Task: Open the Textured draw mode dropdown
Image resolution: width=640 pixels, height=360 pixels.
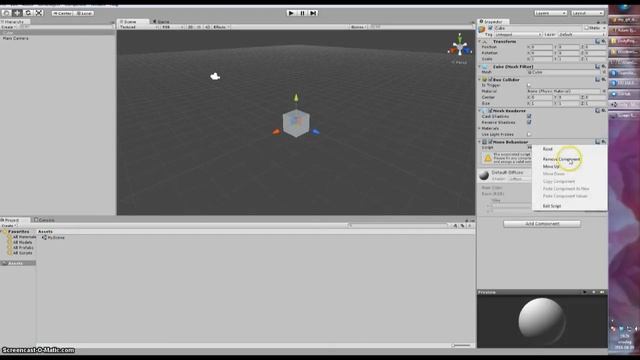Action: (139, 27)
